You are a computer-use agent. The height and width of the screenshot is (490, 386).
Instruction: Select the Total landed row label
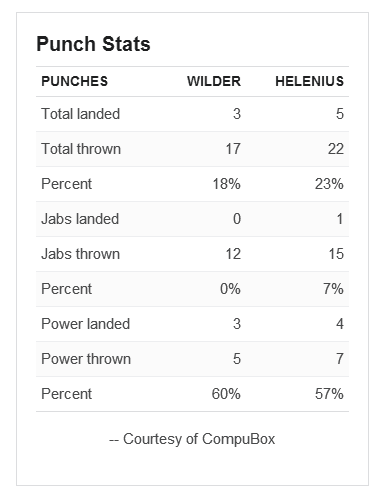80,114
